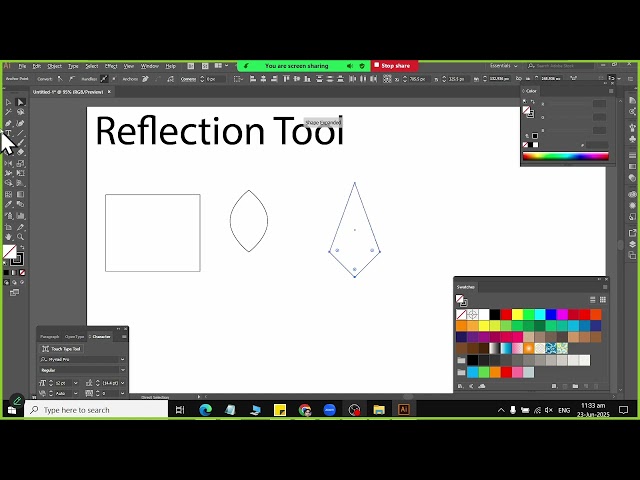Select the Symbol Sprayer tool
This screenshot has height=480, width=640.
pos(8,216)
